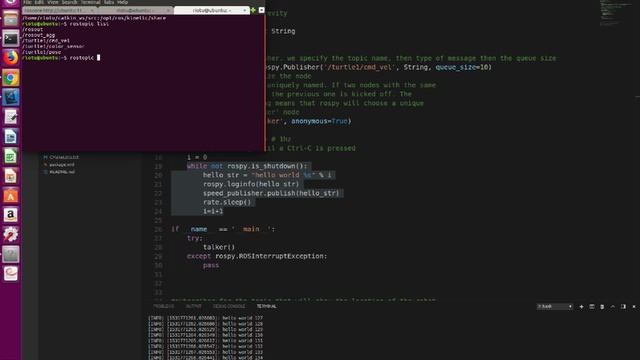The height and width of the screenshot is (360, 640).
Task: Add a new terminal tab with green plus
Action: pos(253,10)
